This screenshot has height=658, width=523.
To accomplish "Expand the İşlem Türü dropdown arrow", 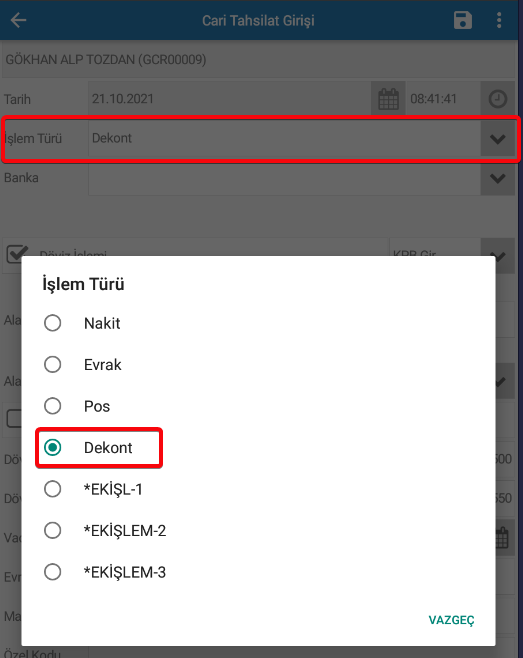I will tap(498, 138).
